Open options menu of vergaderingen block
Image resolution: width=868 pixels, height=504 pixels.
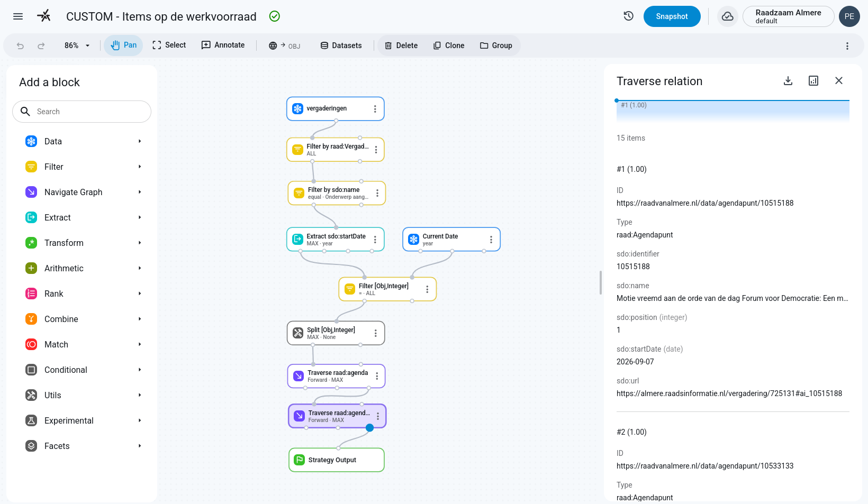(x=375, y=109)
